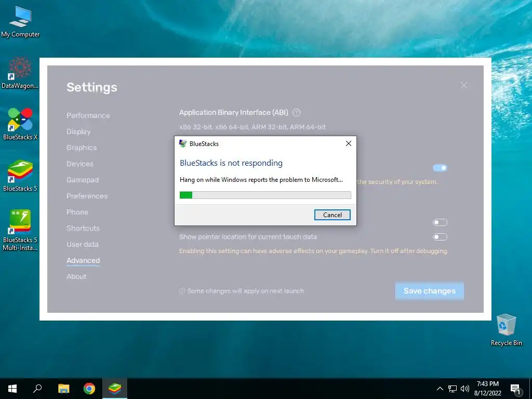Click the adverse effects on gameplay warning text

click(x=313, y=251)
